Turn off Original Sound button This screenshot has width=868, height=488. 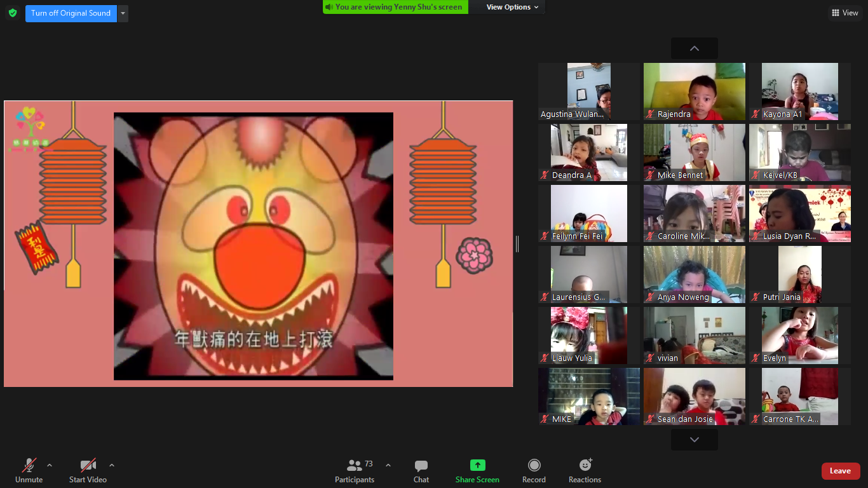pos(71,13)
